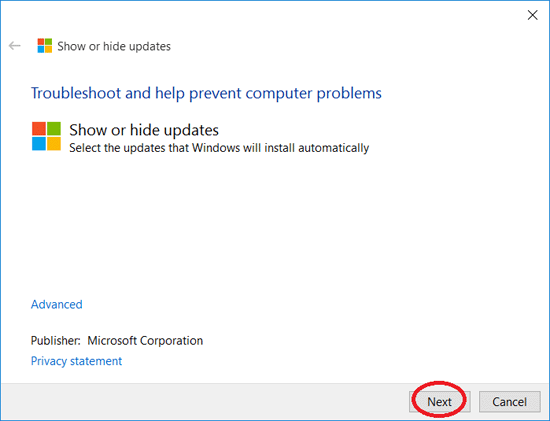Click the red square of large logo
The width and height of the screenshot is (550, 421).
[39, 128]
